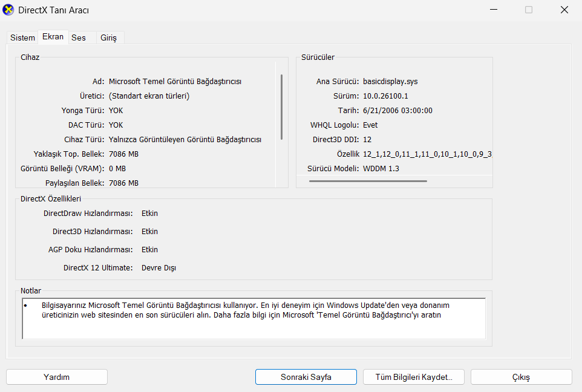The height and width of the screenshot is (392, 582).
Task: Close the DirectX Tanı Aracı window
Action: coord(564,10)
